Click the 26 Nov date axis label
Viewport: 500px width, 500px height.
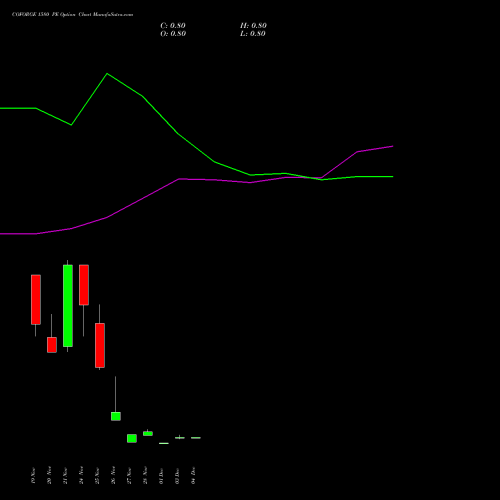tap(113, 476)
